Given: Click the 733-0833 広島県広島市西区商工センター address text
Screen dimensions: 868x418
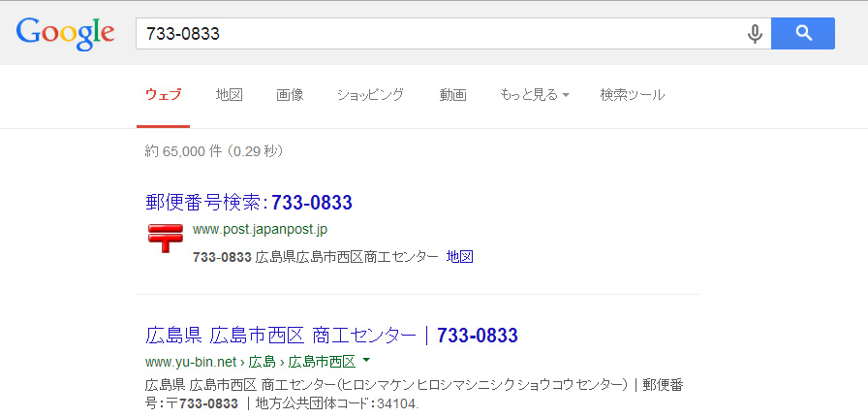Looking at the screenshot, I should tap(316, 257).
